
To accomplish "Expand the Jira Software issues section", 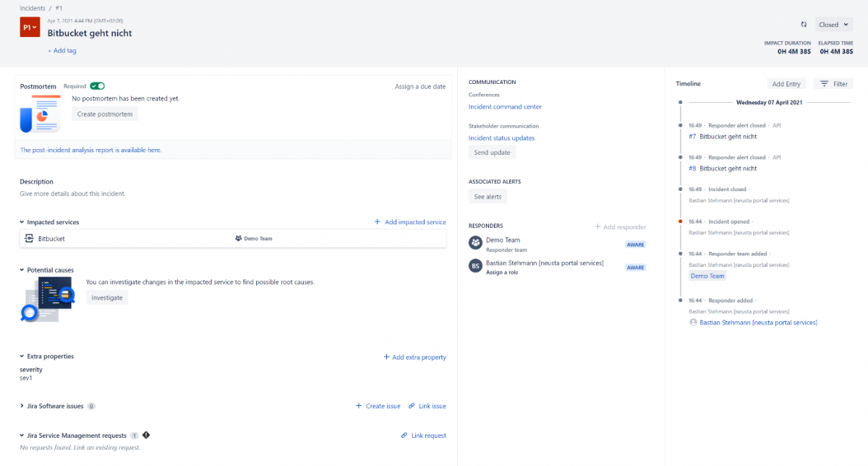I will pos(22,406).
